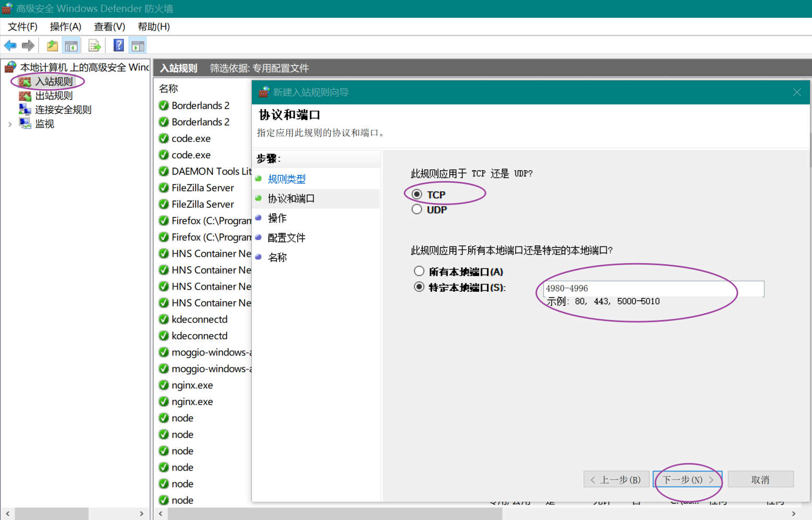Click the rules list scrollbar left arrow
Image resolution: width=812 pixels, height=520 pixels.
point(160,514)
